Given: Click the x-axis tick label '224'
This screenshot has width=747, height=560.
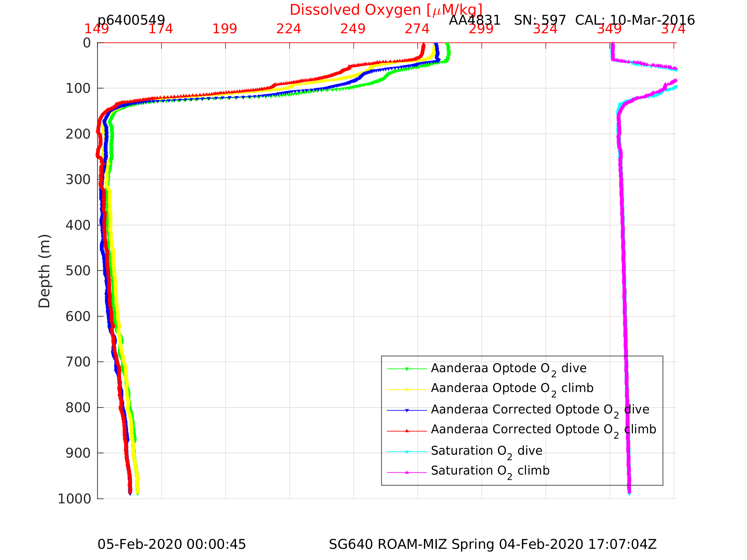Looking at the screenshot, I should pyautogui.click(x=289, y=29).
